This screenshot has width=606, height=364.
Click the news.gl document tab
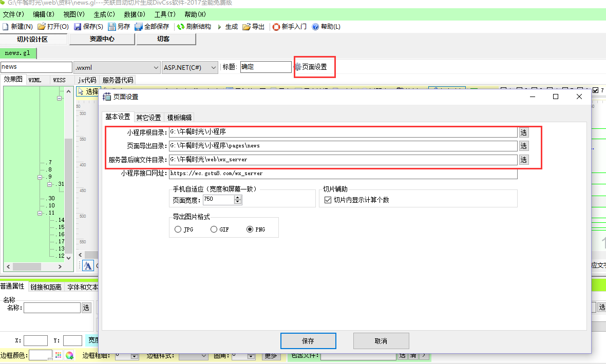click(x=18, y=53)
